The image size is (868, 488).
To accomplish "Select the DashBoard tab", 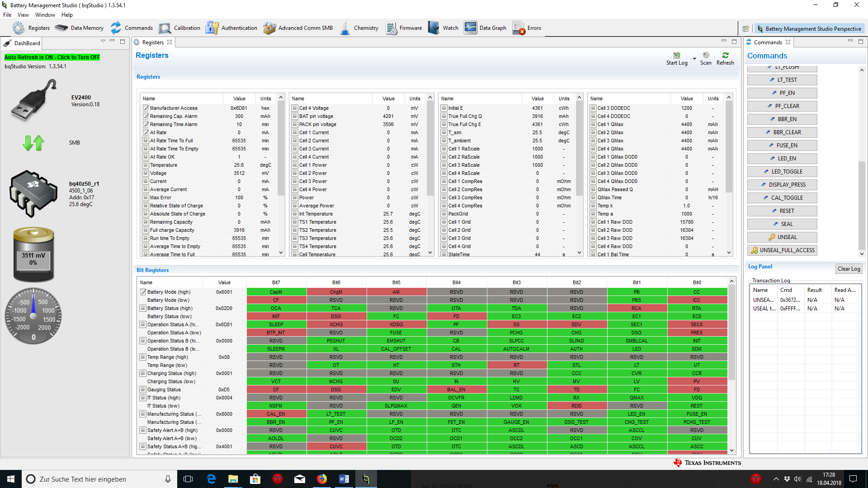I will (x=22, y=43).
